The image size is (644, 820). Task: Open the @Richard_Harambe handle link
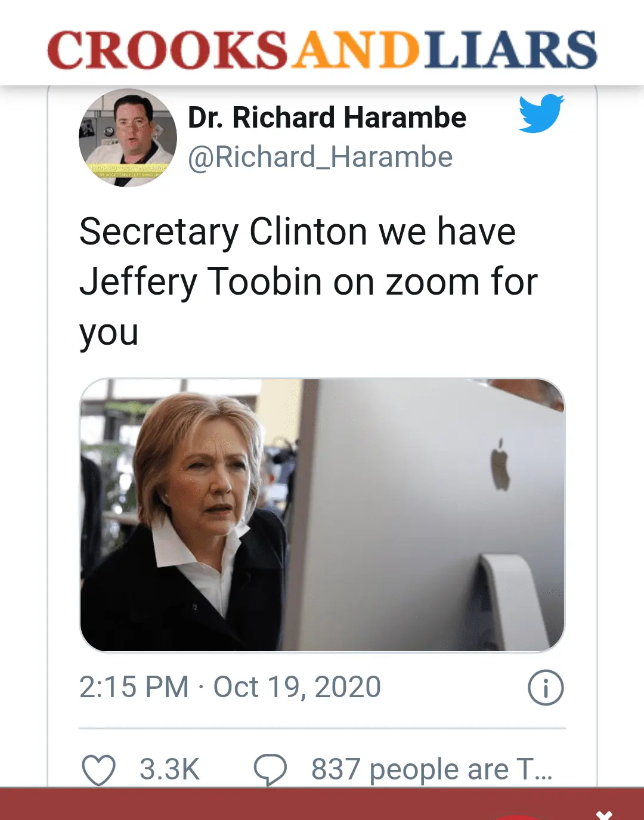(320, 157)
